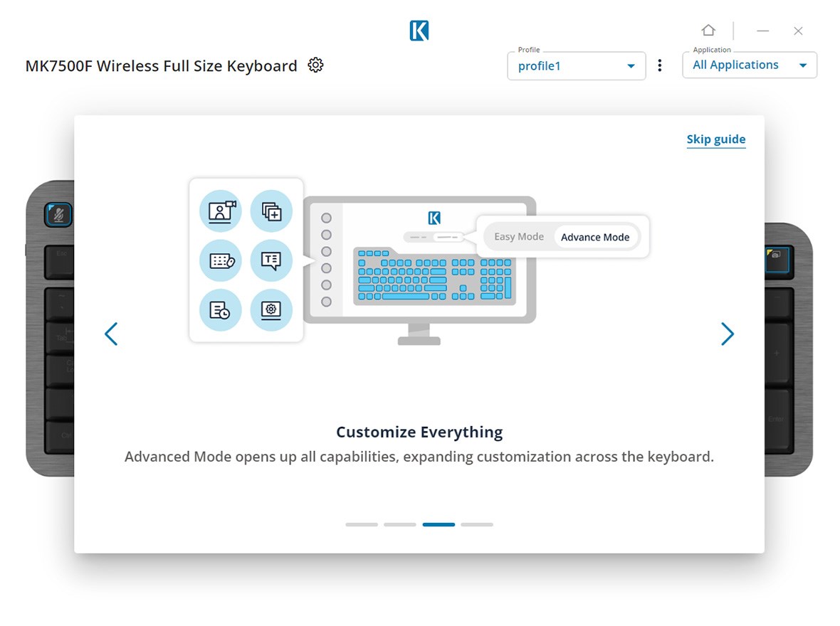Click the text snippet icon in illustration
The width and height of the screenshot is (840, 626).
(271, 261)
